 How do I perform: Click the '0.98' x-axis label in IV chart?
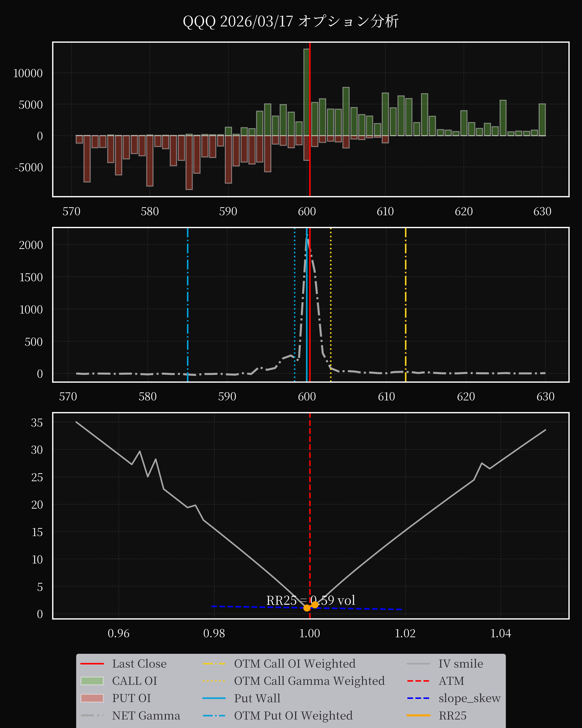[214, 633]
